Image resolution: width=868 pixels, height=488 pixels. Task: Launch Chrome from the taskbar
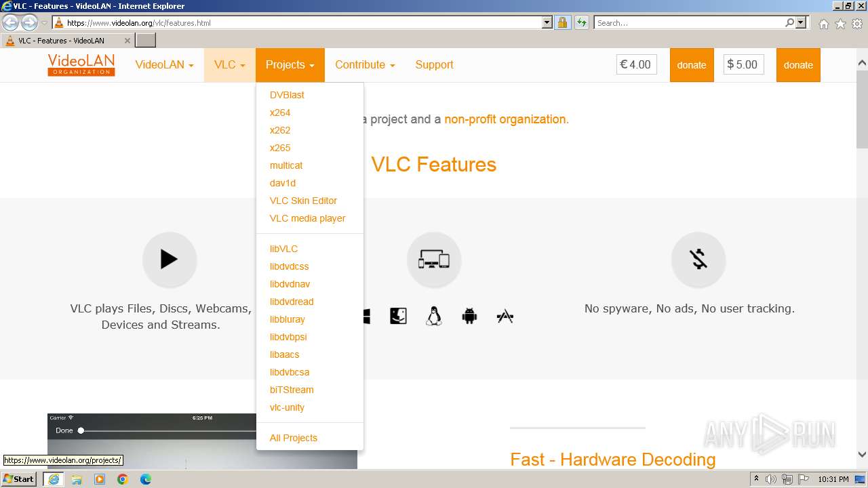click(x=123, y=479)
